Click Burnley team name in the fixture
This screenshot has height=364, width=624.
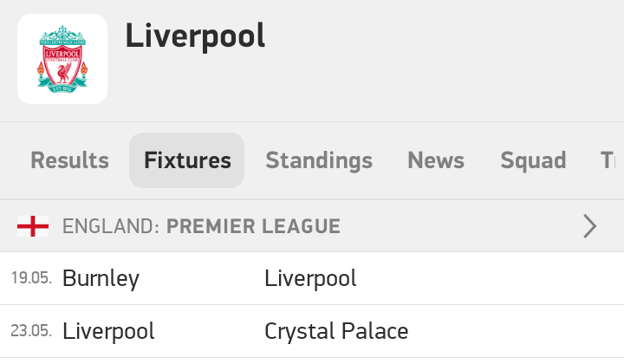pos(101,278)
